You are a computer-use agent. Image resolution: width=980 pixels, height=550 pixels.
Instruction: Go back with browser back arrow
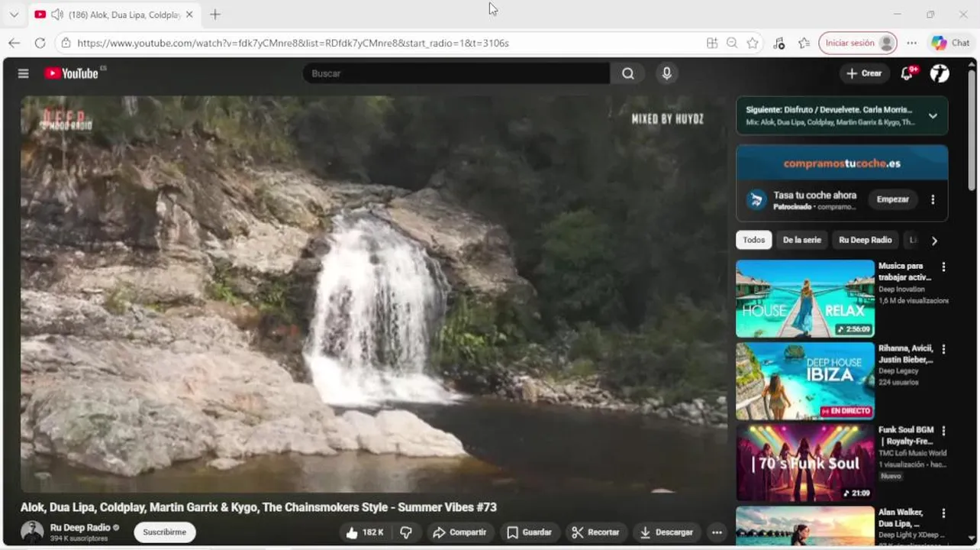[14, 43]
